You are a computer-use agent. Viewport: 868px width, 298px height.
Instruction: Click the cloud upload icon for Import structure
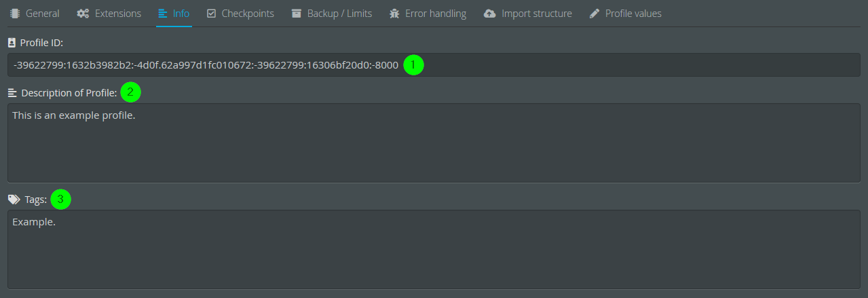490,14
